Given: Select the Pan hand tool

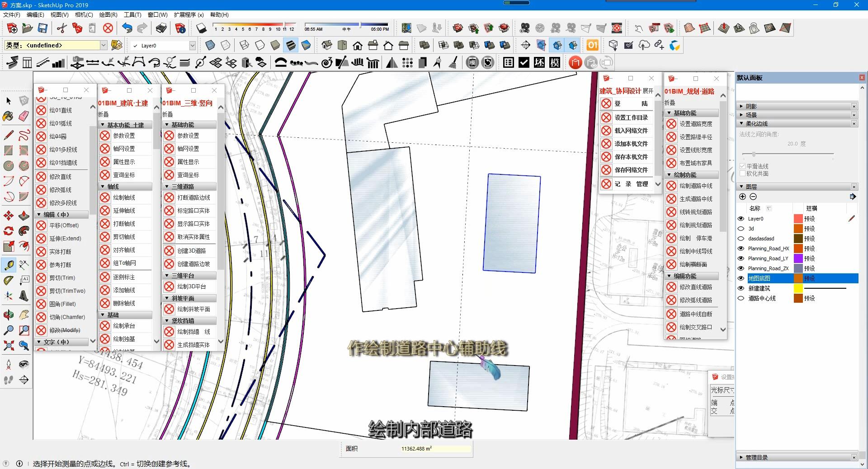Looking at the screenshot, I should pyautogui.click(x=24, y=314).
